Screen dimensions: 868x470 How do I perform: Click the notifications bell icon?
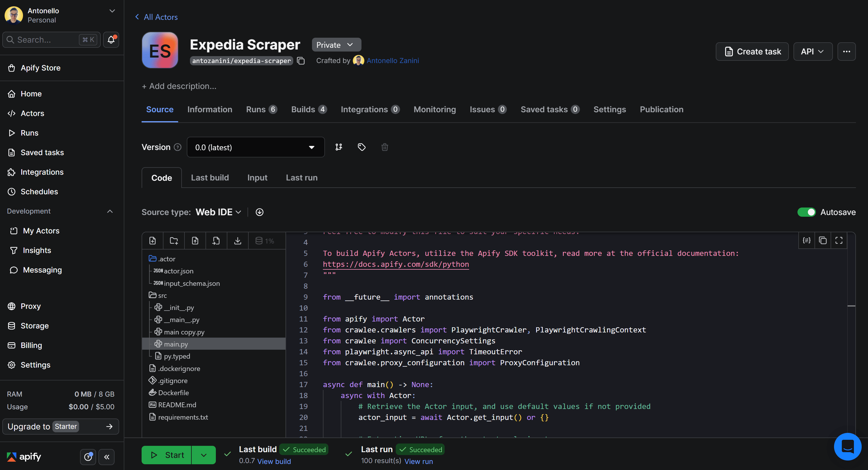(111, 40)
